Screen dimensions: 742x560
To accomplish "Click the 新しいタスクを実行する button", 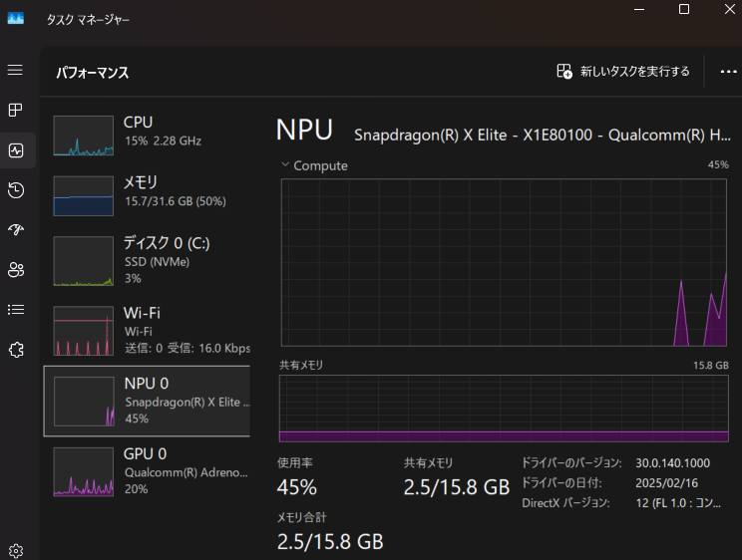I will [x=623, y=72].
